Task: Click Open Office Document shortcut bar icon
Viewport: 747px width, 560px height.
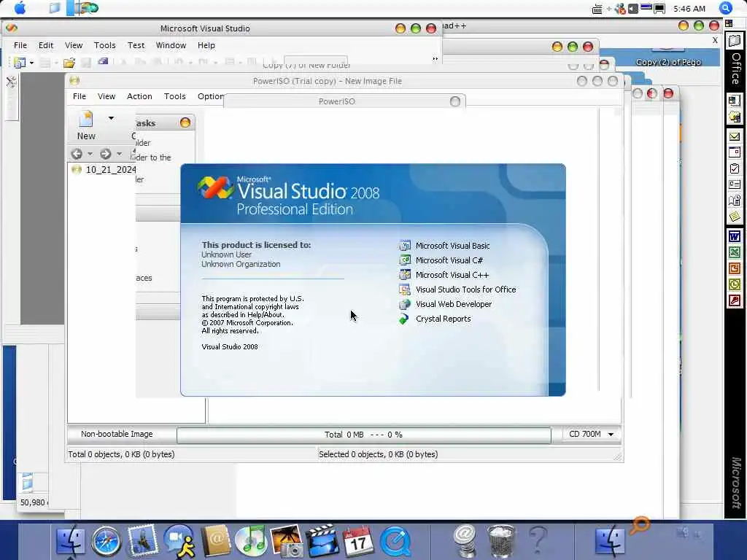Action: (x=734, y=116)
